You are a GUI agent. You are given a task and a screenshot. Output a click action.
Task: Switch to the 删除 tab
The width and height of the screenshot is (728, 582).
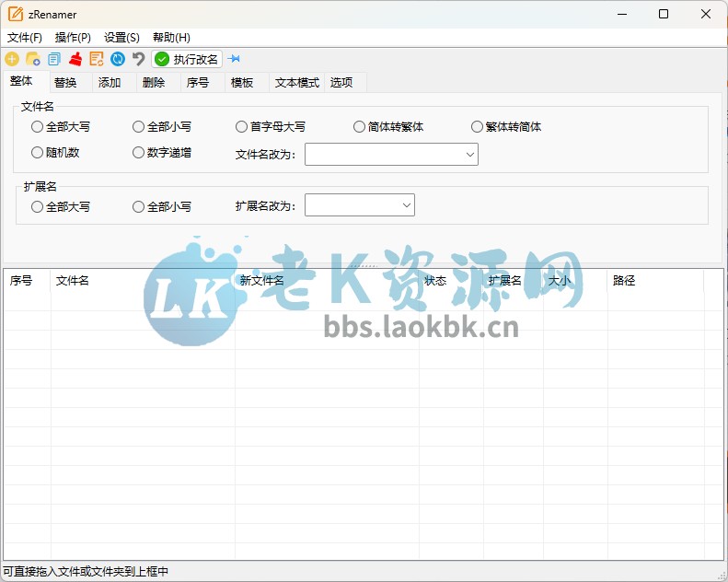coord(159,82)
